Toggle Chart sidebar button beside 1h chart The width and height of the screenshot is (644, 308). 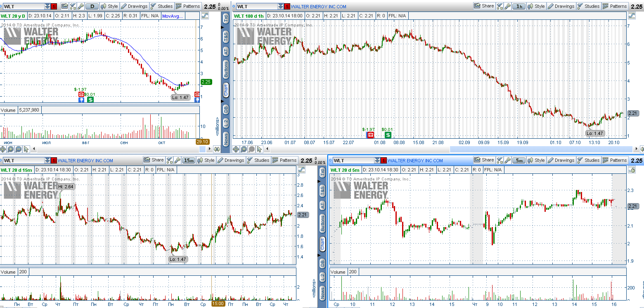[x=226, y=90]
